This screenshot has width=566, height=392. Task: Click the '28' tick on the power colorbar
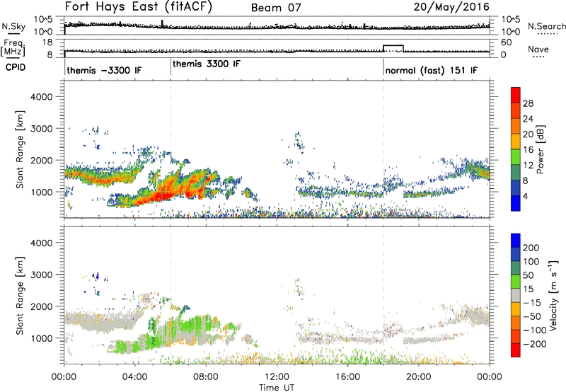coord(528,103)
